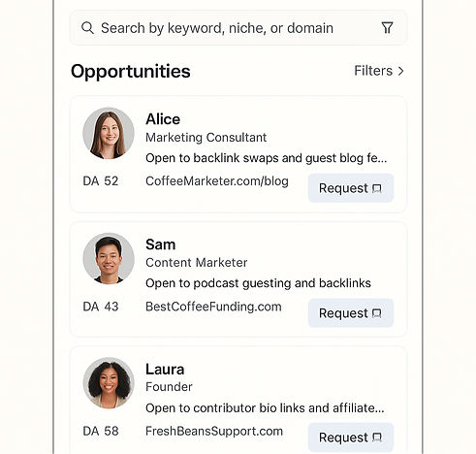The height and width of the screenshot is (454, 476).
Task: Request a backlink from Alice
Action: pos(351,188)
